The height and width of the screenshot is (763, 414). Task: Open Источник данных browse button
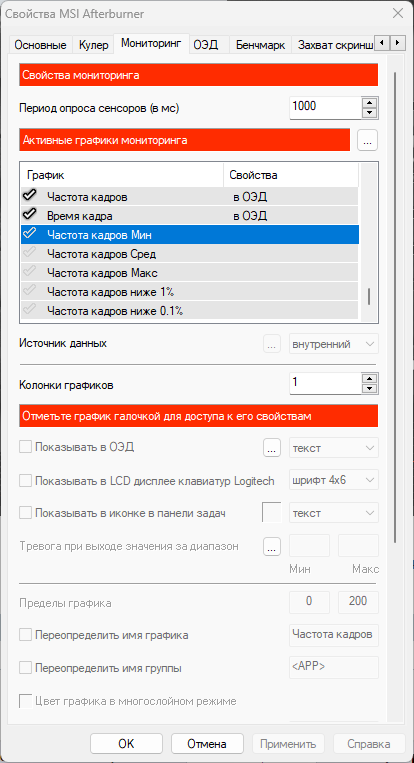271,344
